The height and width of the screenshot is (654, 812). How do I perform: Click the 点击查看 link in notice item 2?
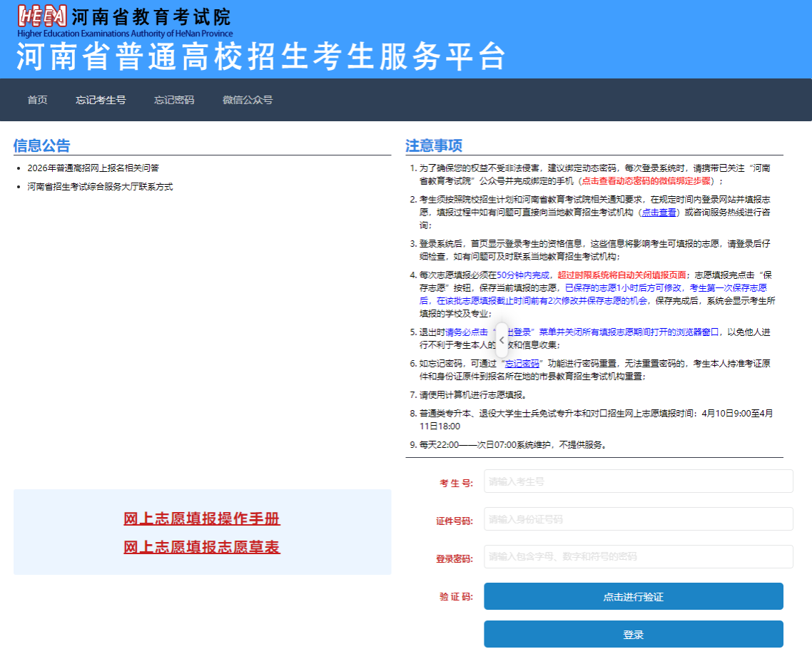coord(659,213)
